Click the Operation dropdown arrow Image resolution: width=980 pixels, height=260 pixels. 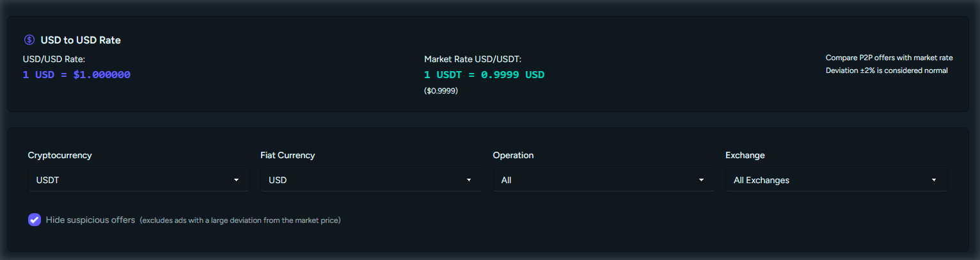[701, 180]
